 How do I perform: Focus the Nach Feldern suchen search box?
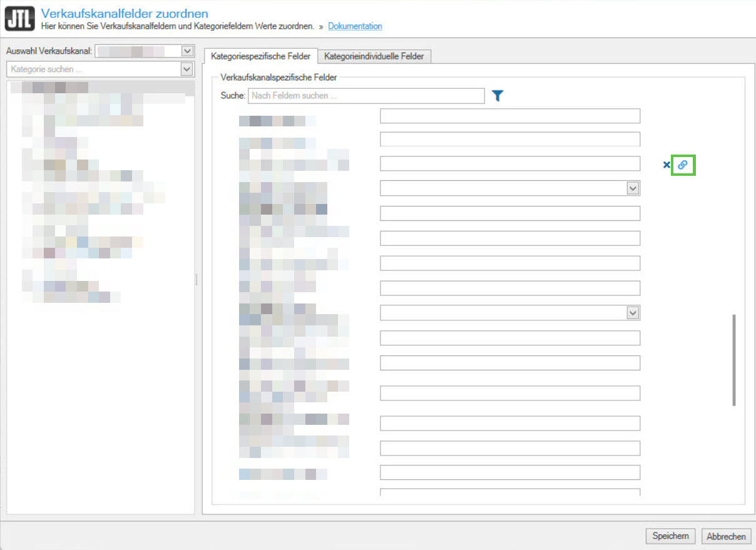tap(366, 96)
